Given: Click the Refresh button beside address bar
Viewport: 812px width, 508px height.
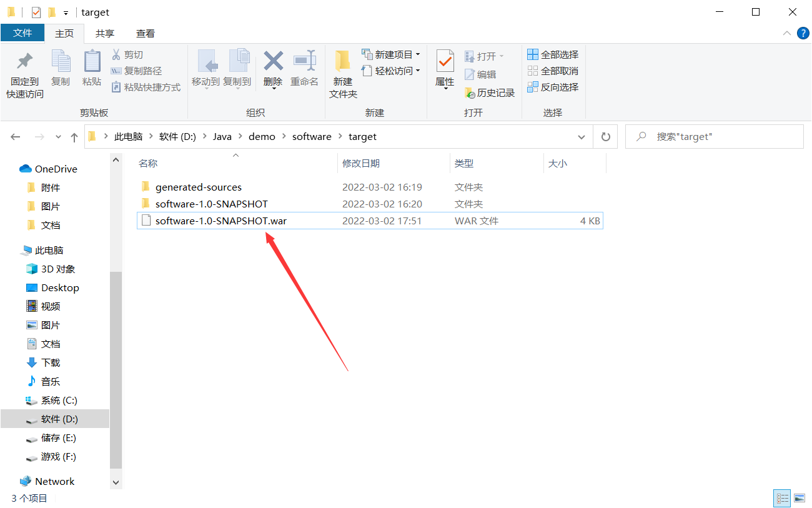Looking at the screenshot, I should (605, 137).
